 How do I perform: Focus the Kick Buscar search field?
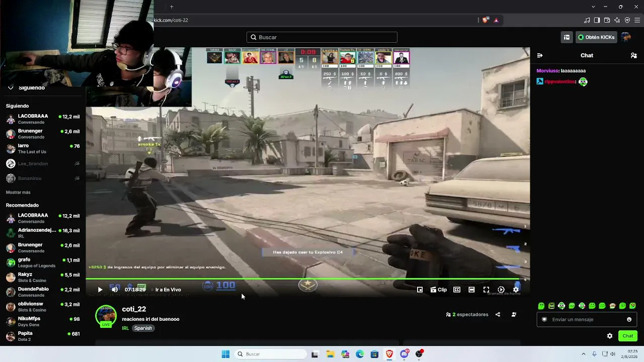322,37
